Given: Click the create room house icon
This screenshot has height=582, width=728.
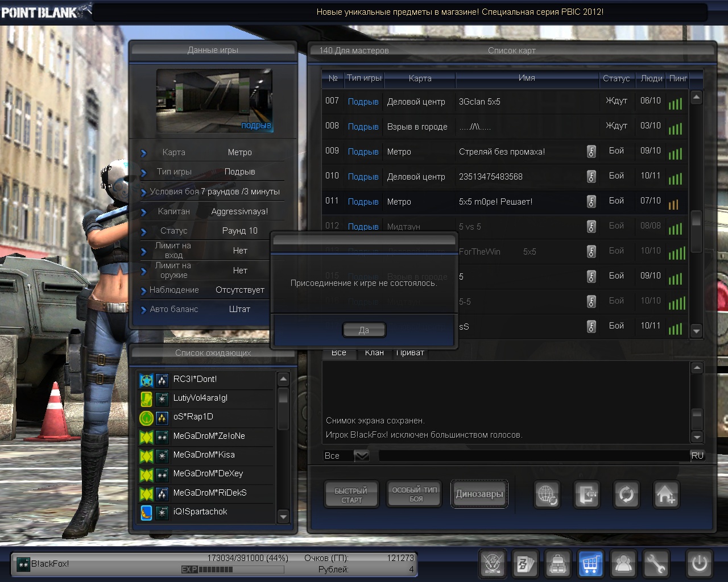Looking at the screenshot, I should pos(665,494).
